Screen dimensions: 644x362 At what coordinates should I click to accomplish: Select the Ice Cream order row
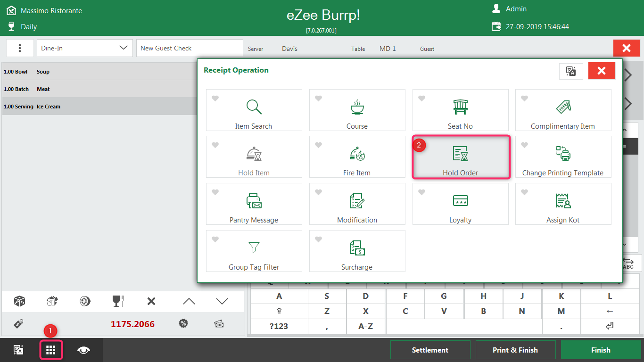click(99, 107)
